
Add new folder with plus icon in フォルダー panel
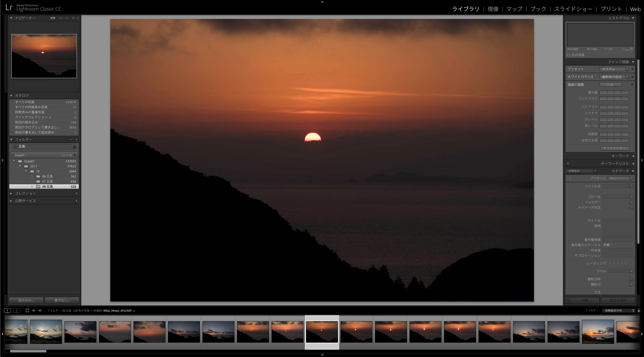pyautogui.click(x=77, y=140)
